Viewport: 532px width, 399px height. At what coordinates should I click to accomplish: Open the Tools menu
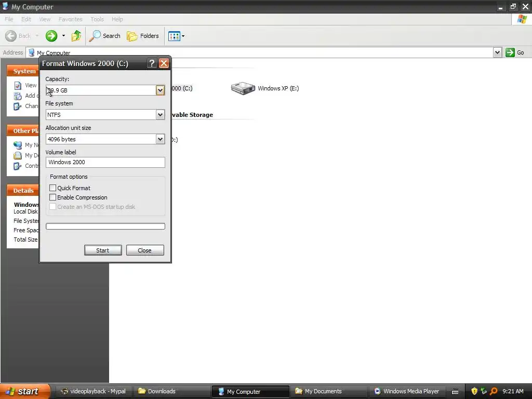click(x=97, y=19)
